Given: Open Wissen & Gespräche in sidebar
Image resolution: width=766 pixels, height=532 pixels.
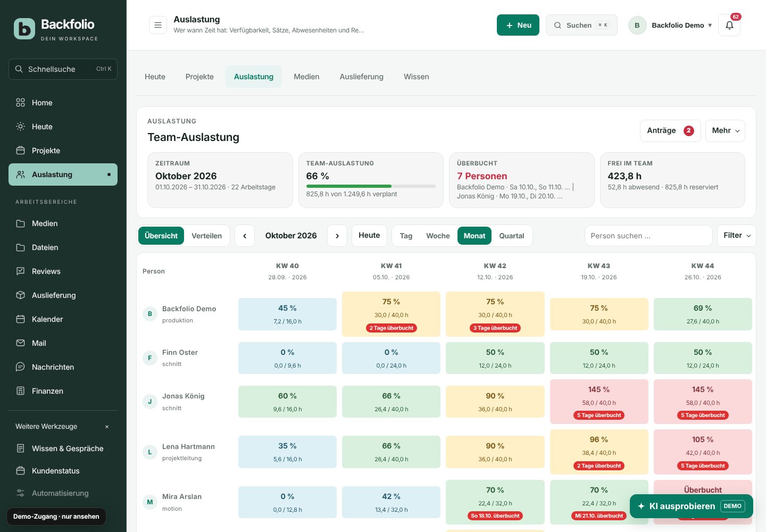Looking at the screenshot, I should pyautogui.click(x=63, y=448).
